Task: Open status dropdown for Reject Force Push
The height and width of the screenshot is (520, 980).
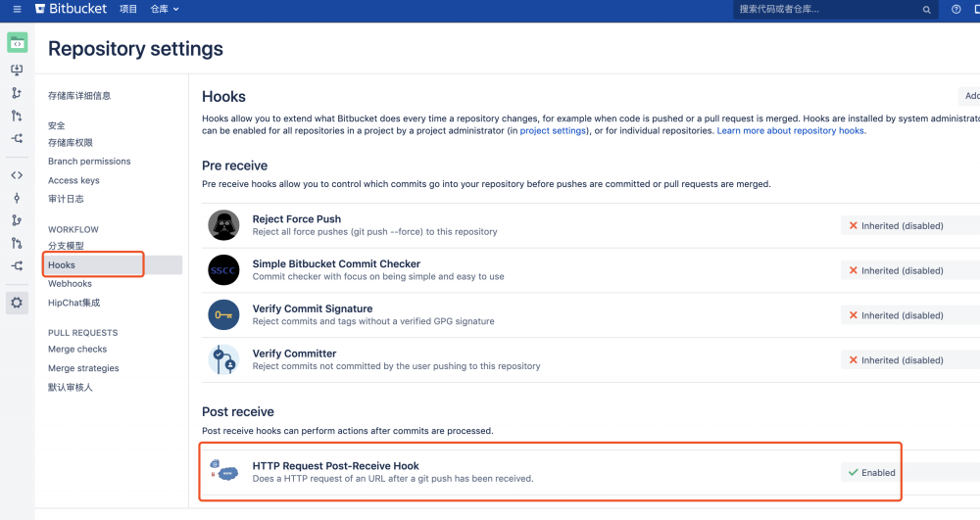Action: coord(910,225)
